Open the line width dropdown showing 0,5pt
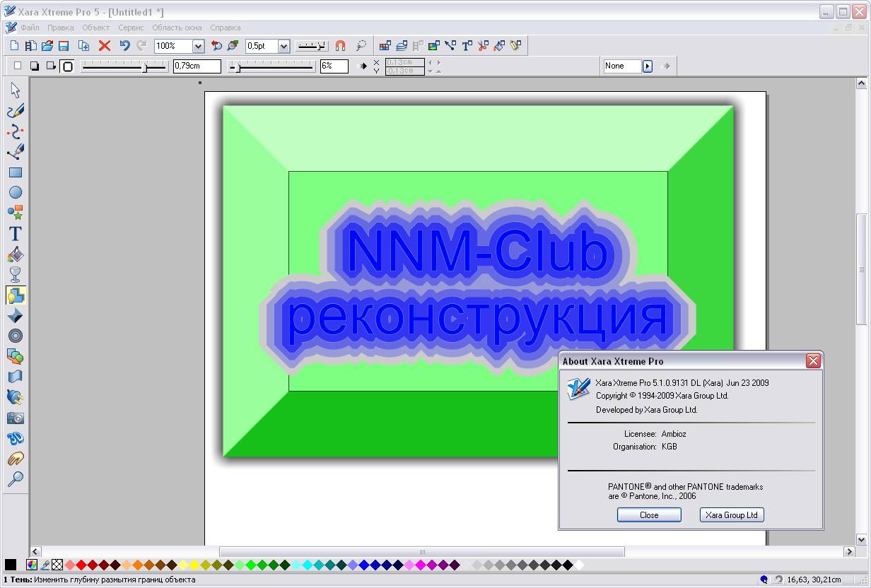The image size is (871, 588). (283, 46)
